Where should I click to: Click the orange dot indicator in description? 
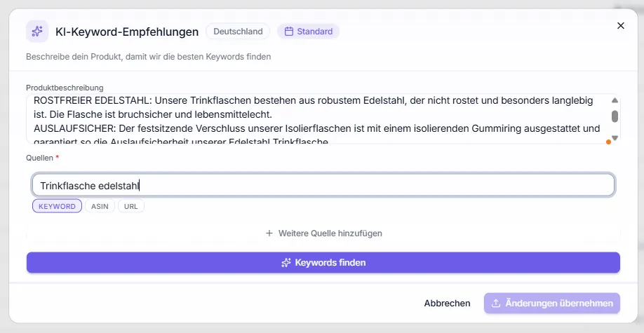point(608,142)
